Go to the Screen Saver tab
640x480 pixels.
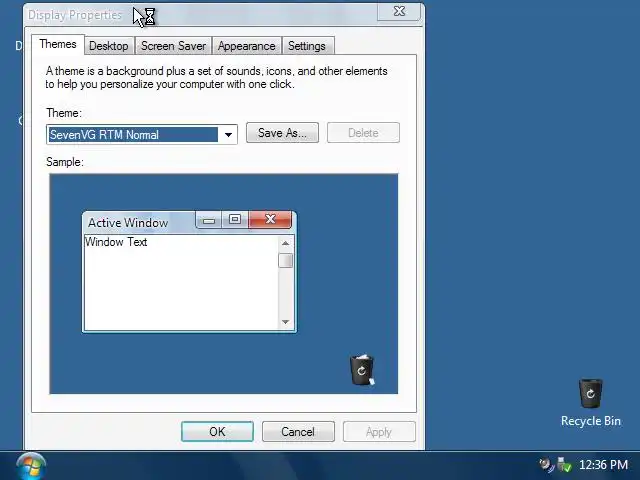point(173,46)
